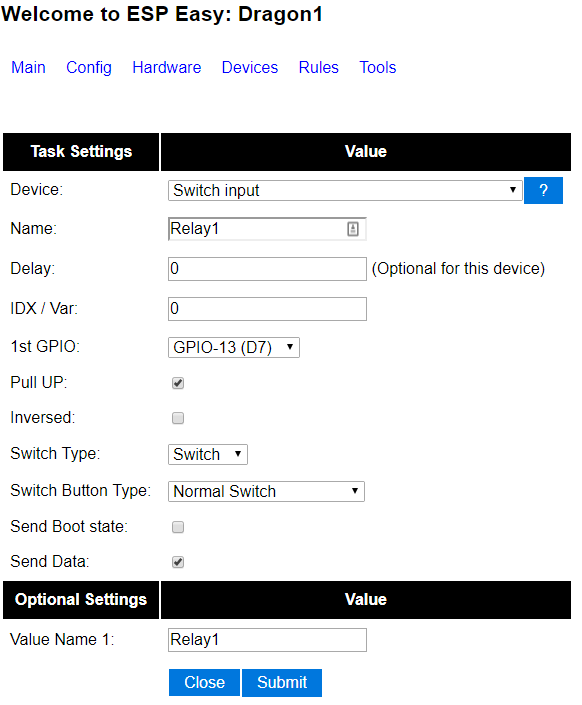The image size is (582, 705).
Task: Open the Tools menu link
Action: (x=377, y=67)
